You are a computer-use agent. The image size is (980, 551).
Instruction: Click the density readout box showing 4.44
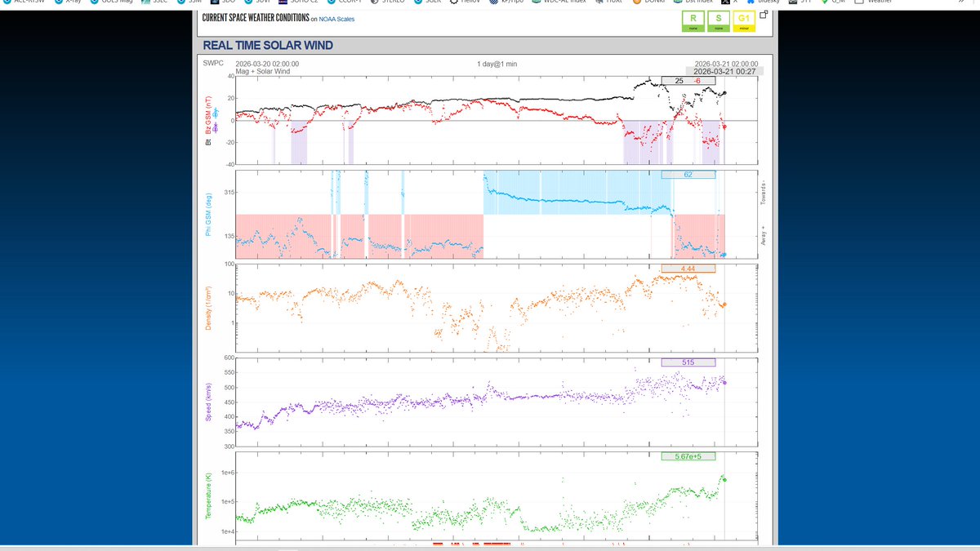tap(688, 269)
